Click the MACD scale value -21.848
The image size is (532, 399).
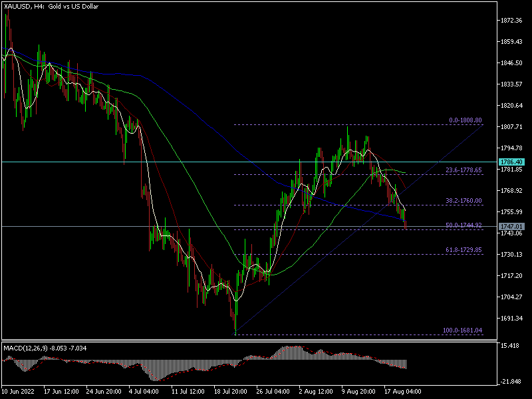[x=510, y=381]
